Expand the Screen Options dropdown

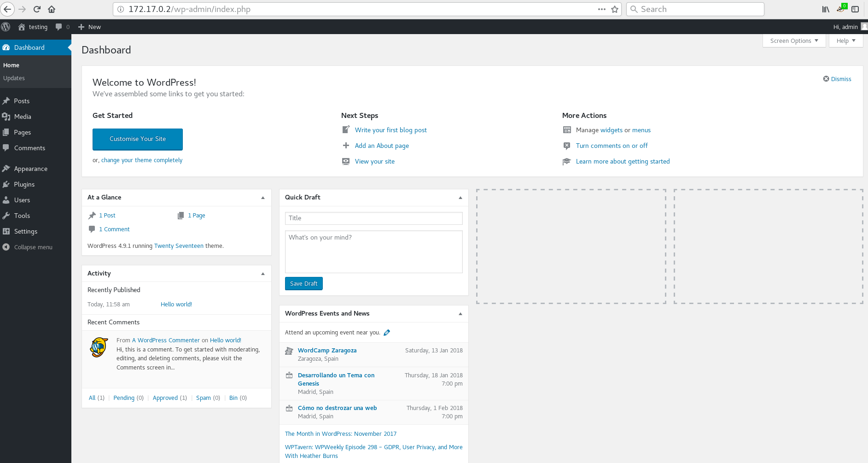tap(794, 41)
